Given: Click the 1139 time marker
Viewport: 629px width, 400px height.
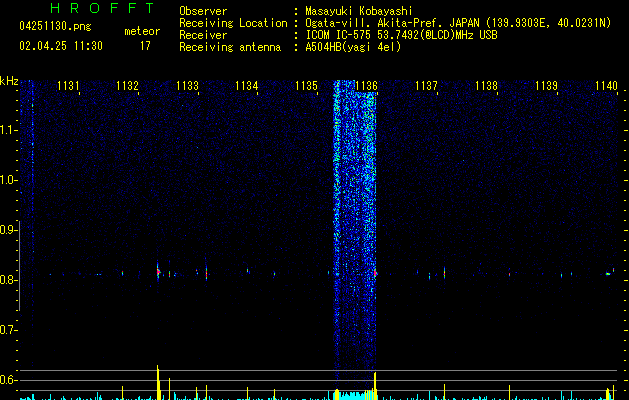Looking at the screenshot, I should click(546, 85).
